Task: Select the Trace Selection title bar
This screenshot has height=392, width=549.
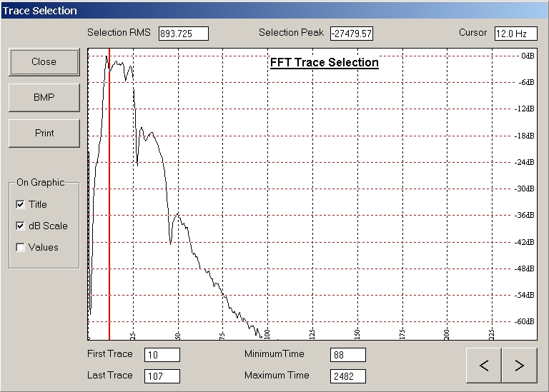Action: 274,11
